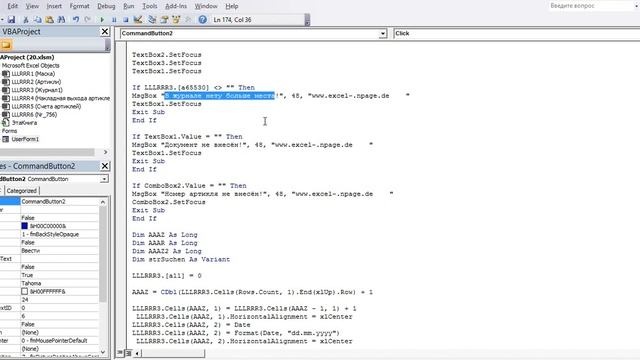
Task: Copy the selection via the toolbar Copy icon
Action: click(x=38, y=20)
